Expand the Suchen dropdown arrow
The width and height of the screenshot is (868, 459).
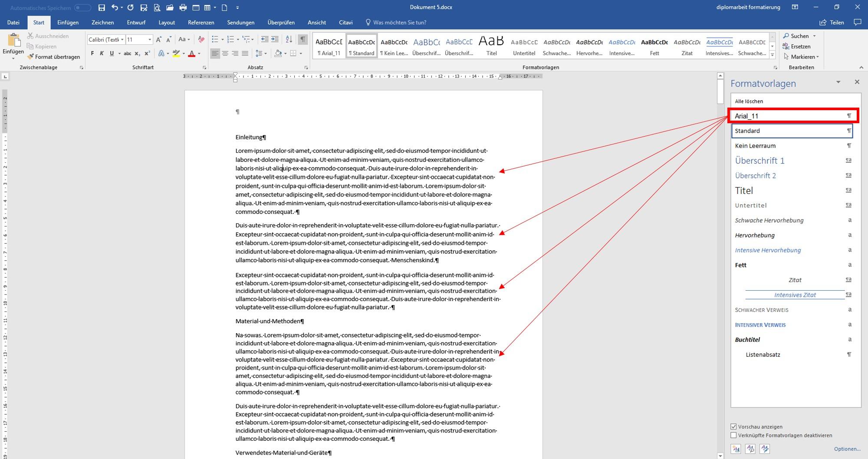[x=814, y=36]
